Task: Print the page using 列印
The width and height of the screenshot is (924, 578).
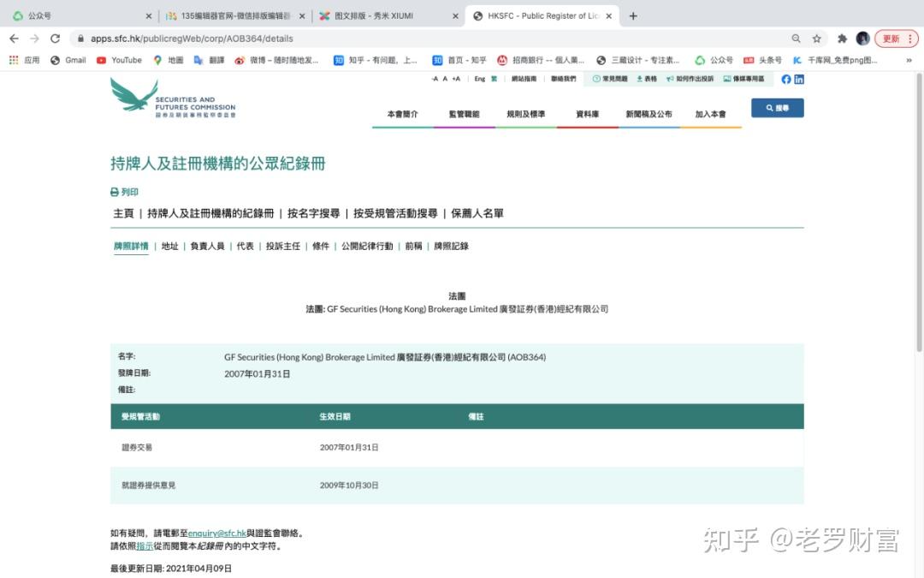Action: [x=124, y=192]
